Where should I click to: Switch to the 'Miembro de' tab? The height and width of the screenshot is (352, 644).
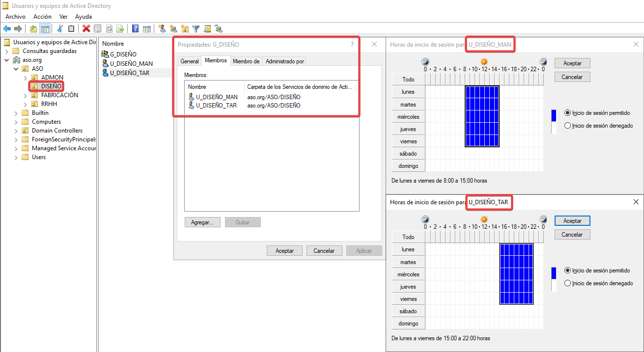point(246,61)
